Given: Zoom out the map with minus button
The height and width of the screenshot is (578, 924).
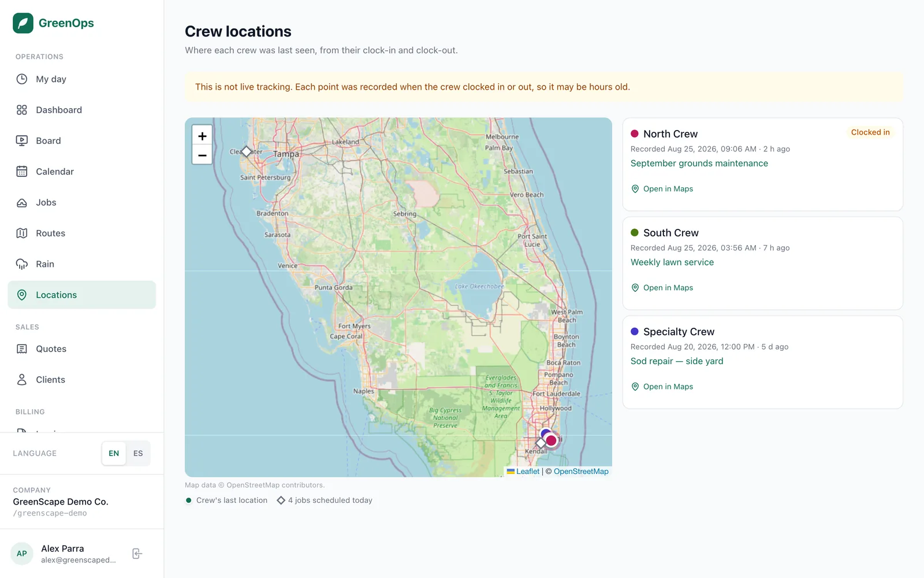Looking at the screenshot, I should [202, 155].
